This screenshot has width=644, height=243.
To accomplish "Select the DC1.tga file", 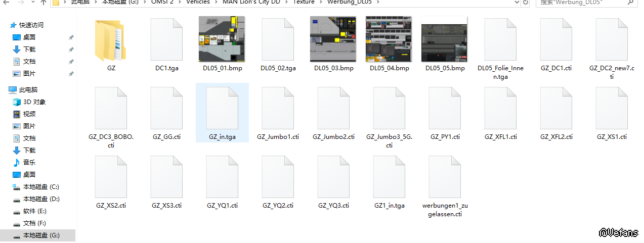I will (x=166, y=45).
